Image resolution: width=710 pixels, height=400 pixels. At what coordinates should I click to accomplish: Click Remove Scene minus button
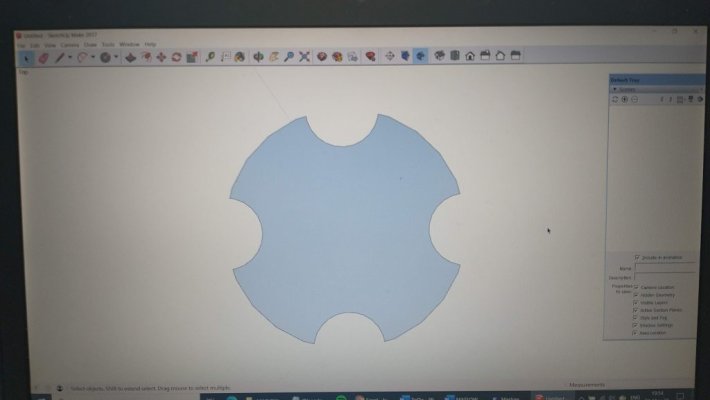point(634,99)
